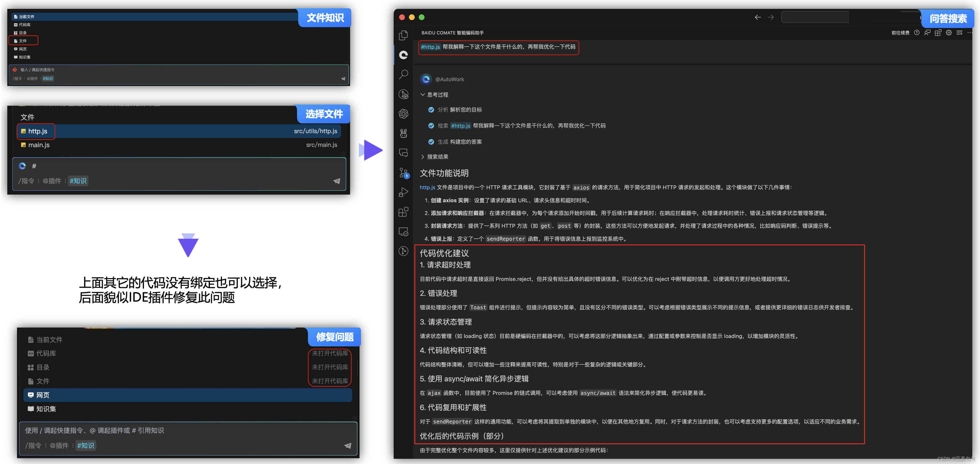This screenshot has height=464, width=980.
Task: Choose 代码库 in the 文件知识 menu
Action: [x=179, y=25]
